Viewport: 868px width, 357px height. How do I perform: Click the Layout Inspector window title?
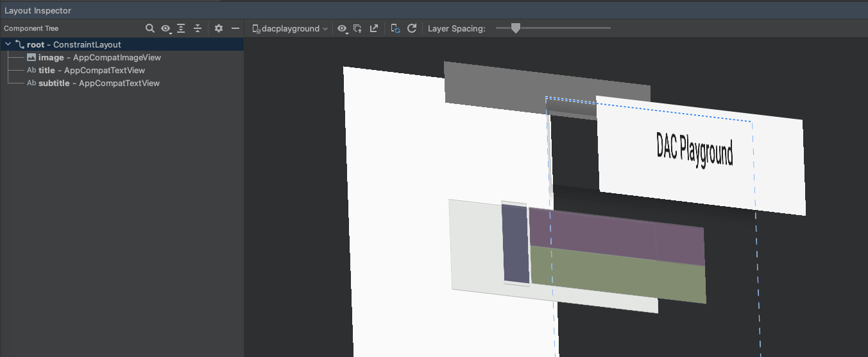[38, 11]
